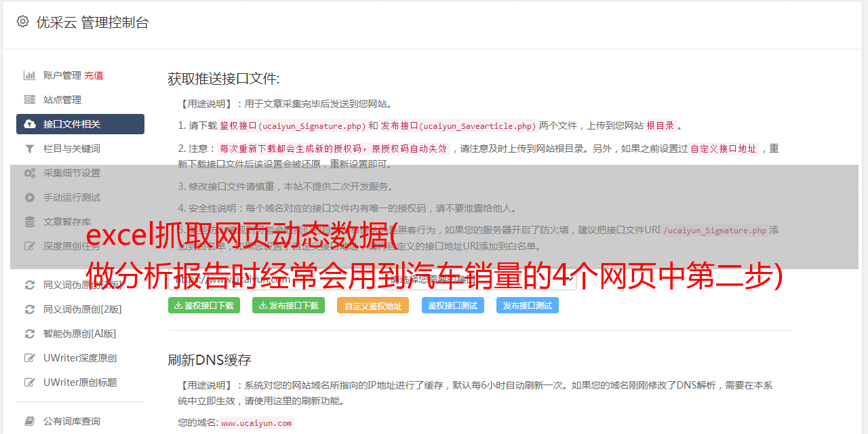Image resolution: width=868 pixels, height=434 pixels.
Task: Click the book icon beside 公有词库查询
Action: pos(30,421)
